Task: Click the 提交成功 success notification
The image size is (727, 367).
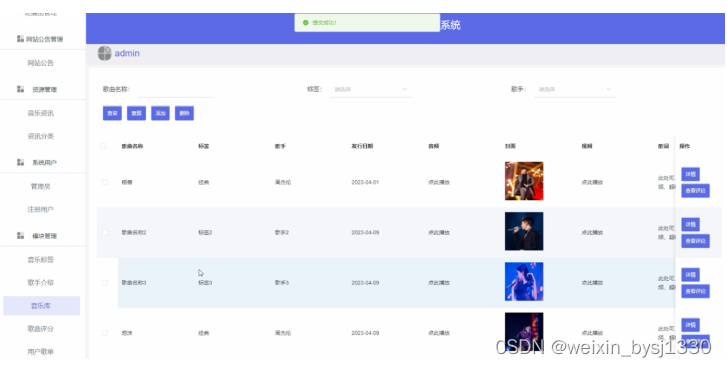Action: pos(367,23)
